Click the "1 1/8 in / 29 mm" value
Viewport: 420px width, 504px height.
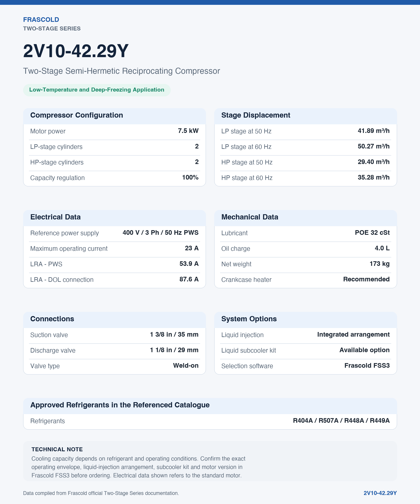(174, 350)
